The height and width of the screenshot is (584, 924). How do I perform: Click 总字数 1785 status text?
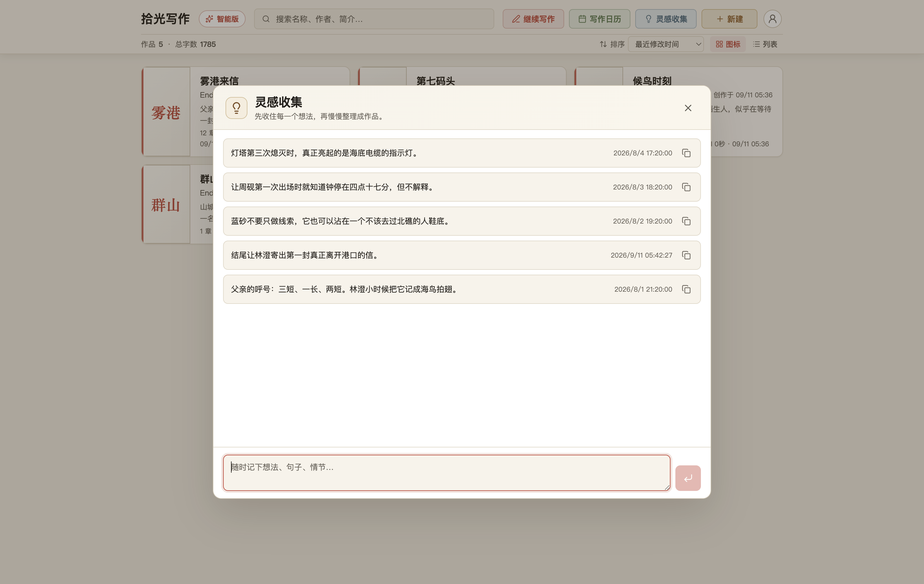pyautogui.click(x=195, y=44)
